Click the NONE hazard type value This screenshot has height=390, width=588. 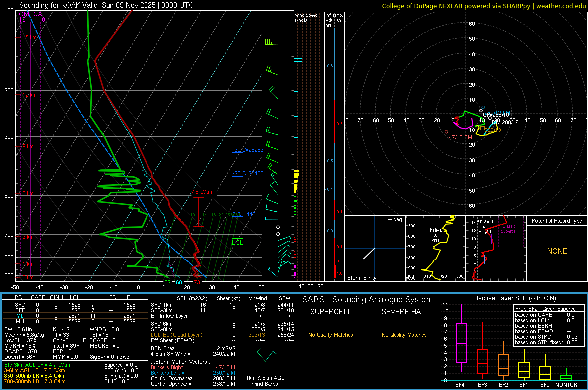pyautogui.click(x=557, y=251)
